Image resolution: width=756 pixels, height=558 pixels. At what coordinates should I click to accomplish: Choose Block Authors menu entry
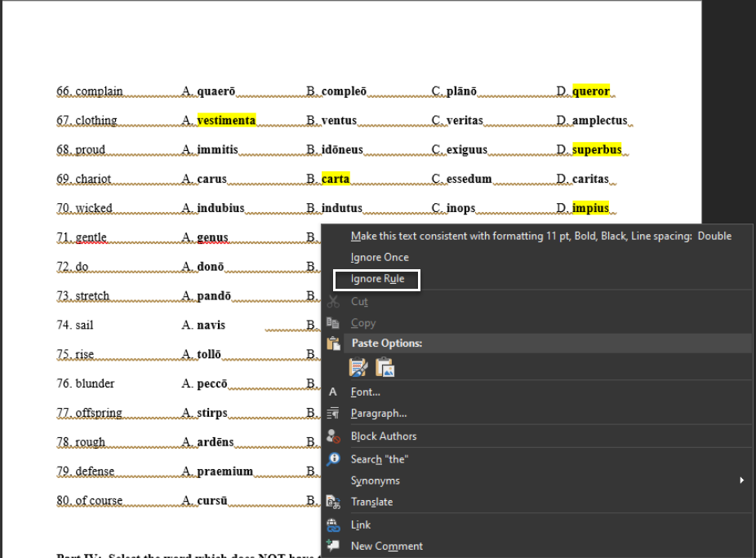tap(383, 436)
